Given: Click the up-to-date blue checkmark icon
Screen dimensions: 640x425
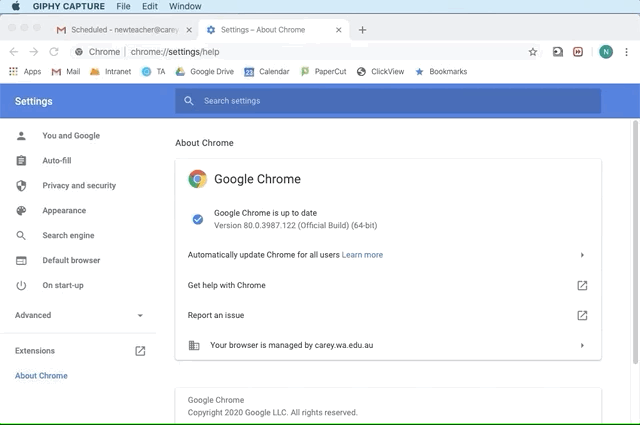Looking at the screenshot, I should pos(198,219).
